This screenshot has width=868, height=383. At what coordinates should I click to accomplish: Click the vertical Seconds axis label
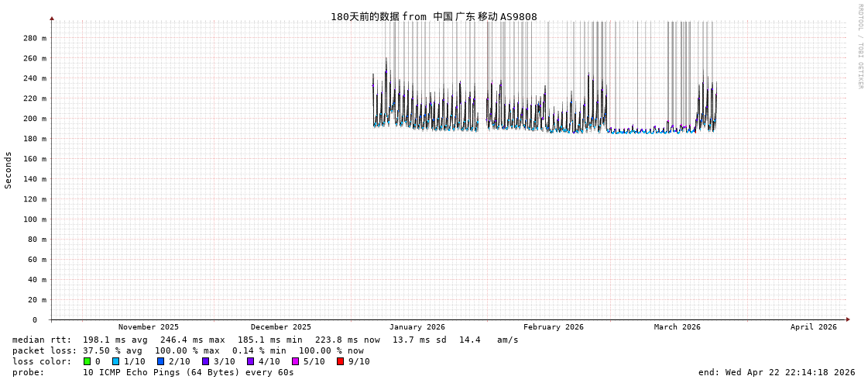point(9,170)
